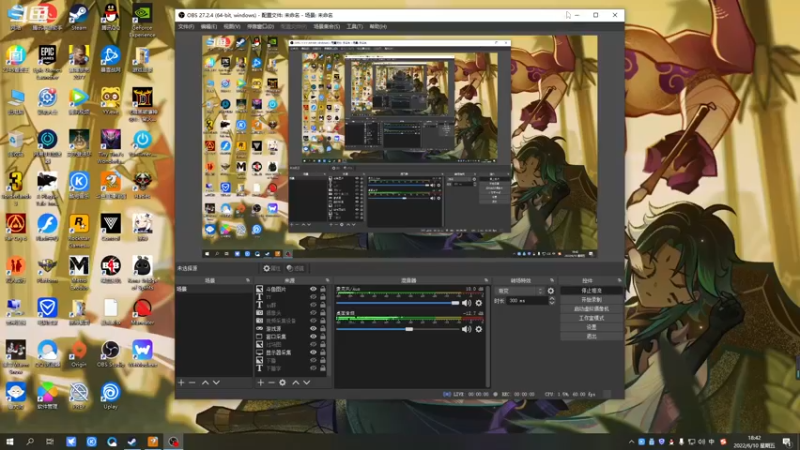Viewport: 800px width, 450px height.
Task: Click the 退出 exit button
Action: [x=591, y=336]
